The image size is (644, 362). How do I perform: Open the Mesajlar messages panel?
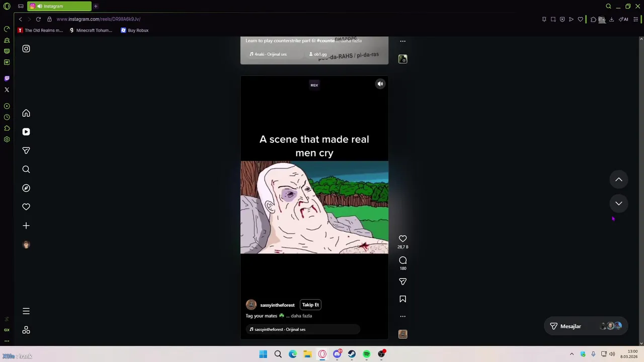[586, 326]
